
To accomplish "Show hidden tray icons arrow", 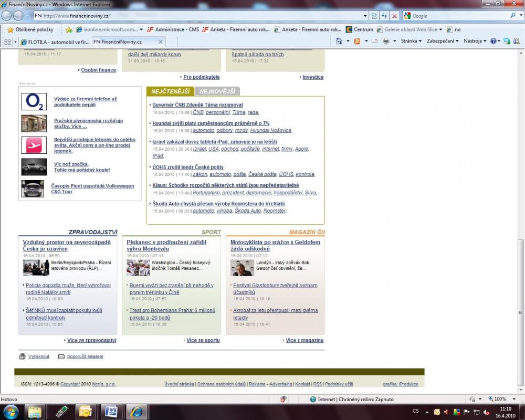I will coord(427,412).
